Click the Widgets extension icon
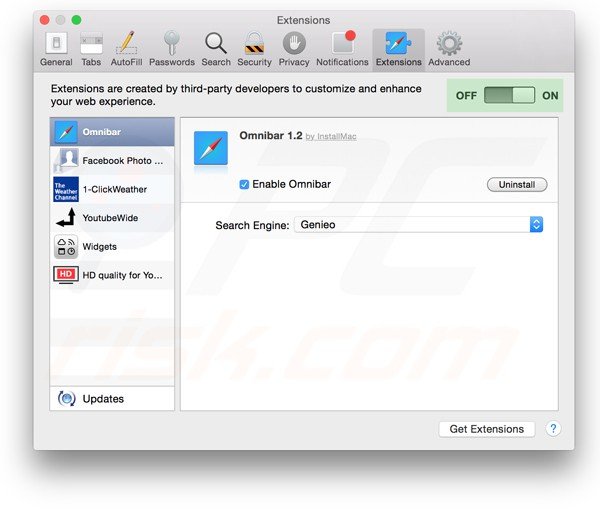The image size is (600, 517). [66, 246]
